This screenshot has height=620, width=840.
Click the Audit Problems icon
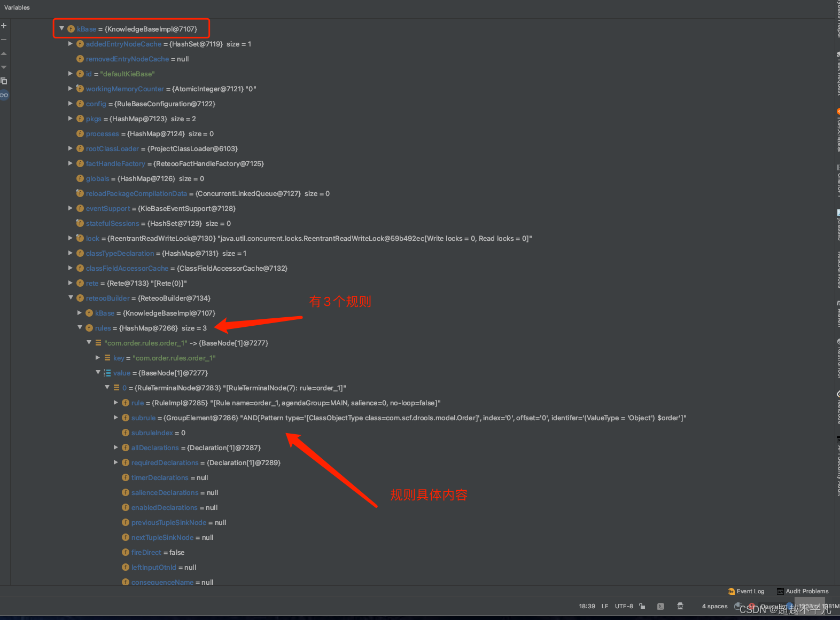coord(780,591)
